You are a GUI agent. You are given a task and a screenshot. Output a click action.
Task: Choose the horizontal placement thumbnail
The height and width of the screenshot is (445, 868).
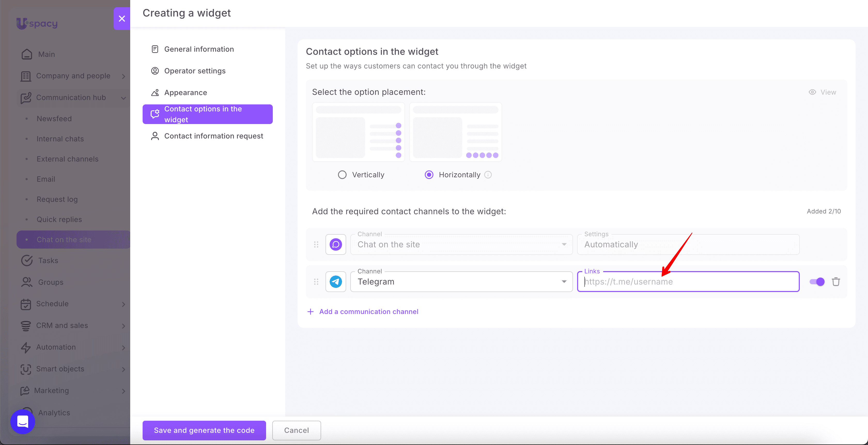click(x=455, y=132)
